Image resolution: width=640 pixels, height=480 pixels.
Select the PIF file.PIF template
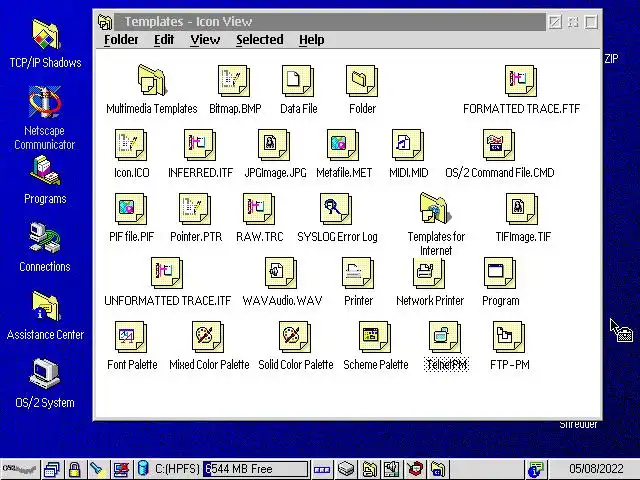tap(131, 209)
